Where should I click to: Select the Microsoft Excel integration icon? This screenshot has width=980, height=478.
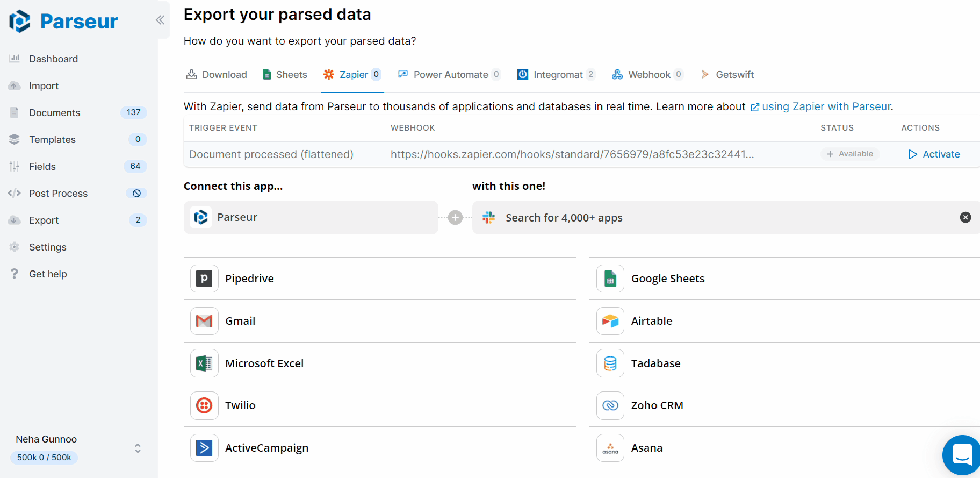click(x=204, y=363)
